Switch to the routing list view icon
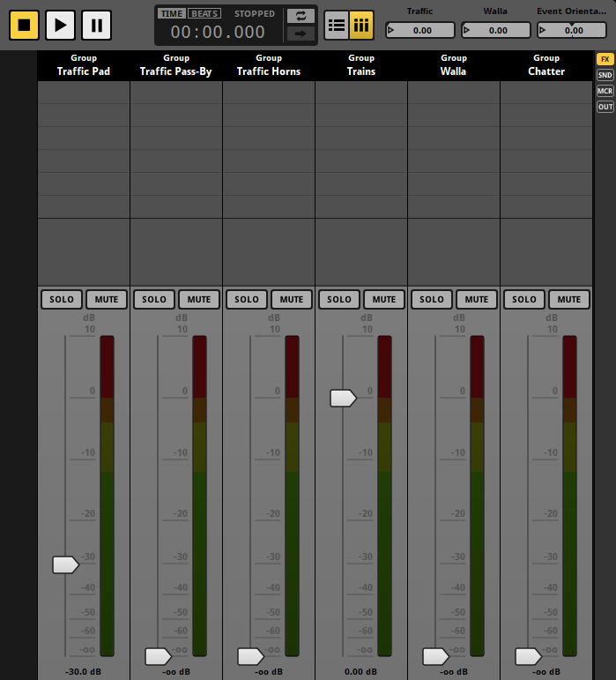Screen dimensions: 616x680 (336, 25)
